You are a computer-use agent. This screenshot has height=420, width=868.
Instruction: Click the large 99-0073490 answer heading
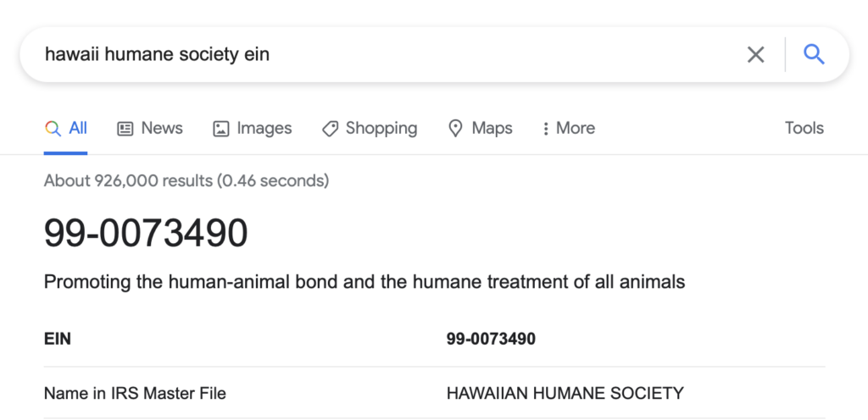pyautogui.click(x=146, y=233)
